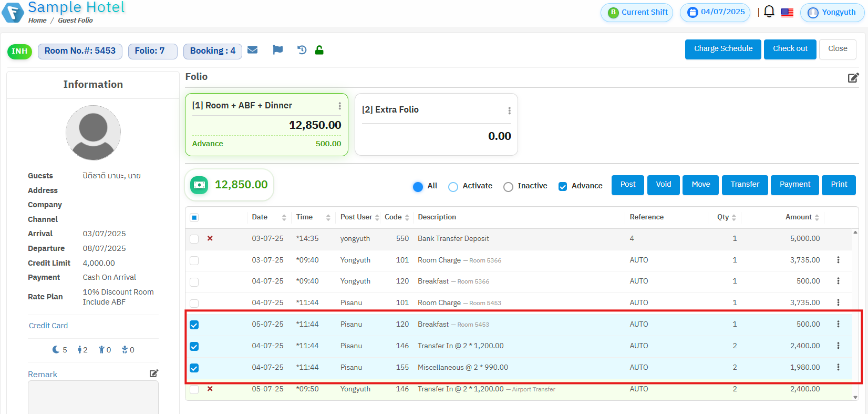Edit the Remark with pencil icon
The height and width of the screenshot is (414, 868).
pyautogui.click(x=153, y=373)
